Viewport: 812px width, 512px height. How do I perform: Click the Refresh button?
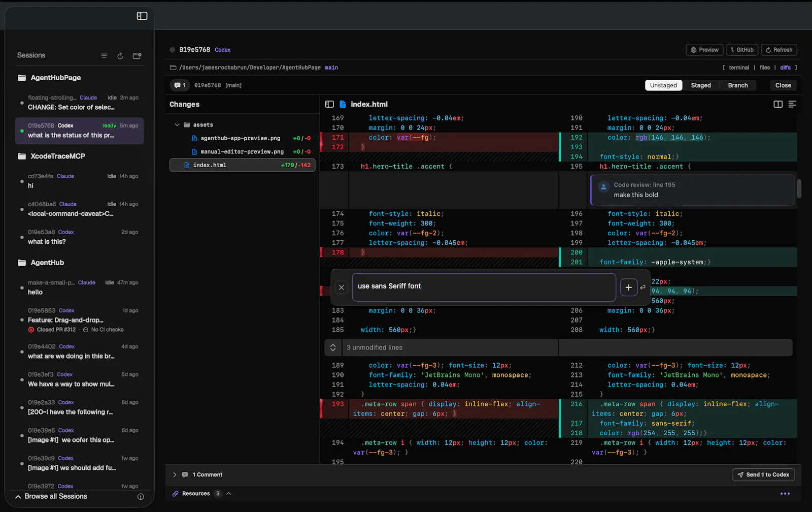779,50
